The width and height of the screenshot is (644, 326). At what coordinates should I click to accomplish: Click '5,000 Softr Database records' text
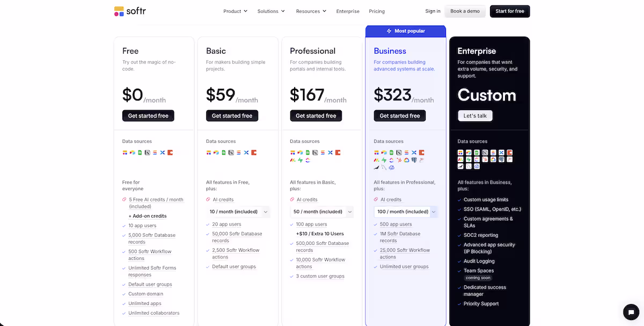click(x=152, y=238)
